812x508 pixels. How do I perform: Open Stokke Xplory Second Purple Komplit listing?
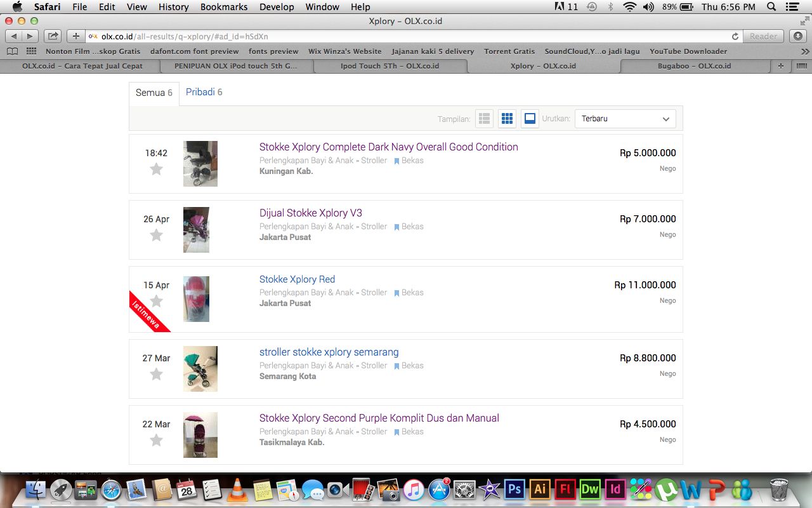(x=379, y=418)
